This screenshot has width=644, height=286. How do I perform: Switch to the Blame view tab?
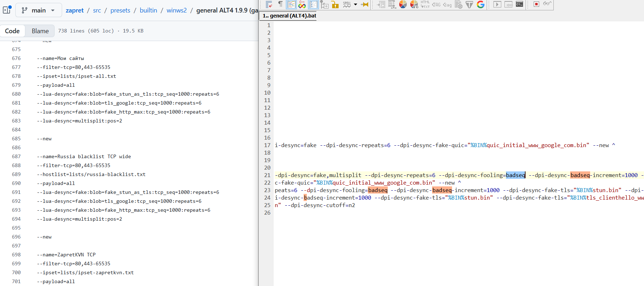pos(40,31)
